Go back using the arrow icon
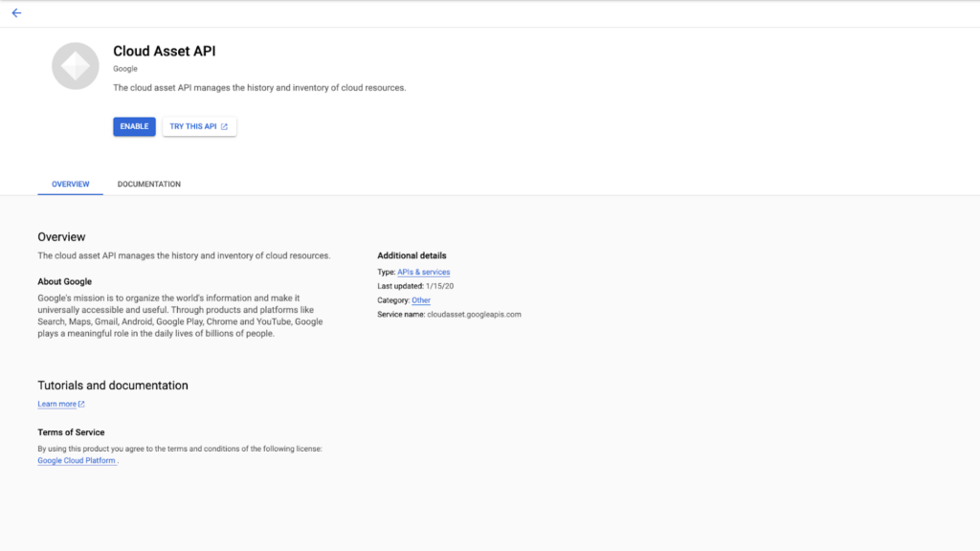 (16, 12)
